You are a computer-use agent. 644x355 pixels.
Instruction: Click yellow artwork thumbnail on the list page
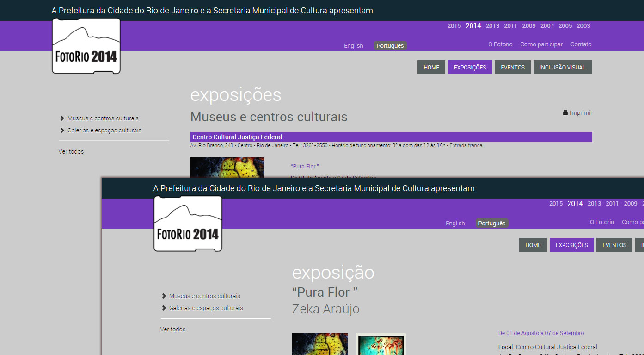point(227,167)
